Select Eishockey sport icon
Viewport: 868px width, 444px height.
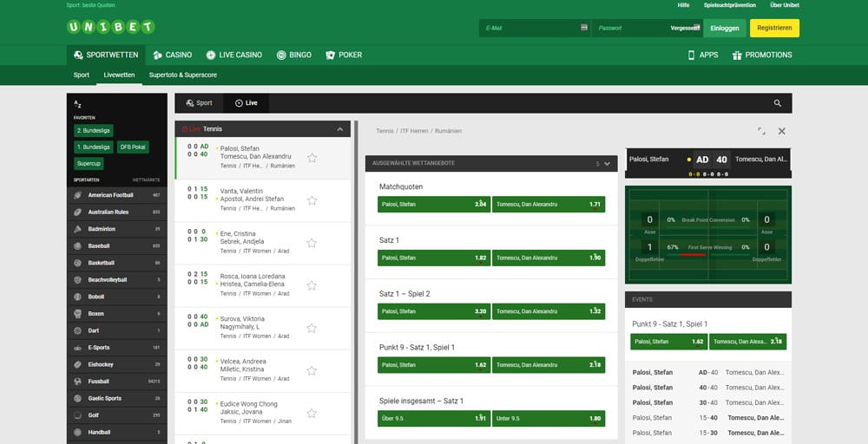(x=77, y=364)
